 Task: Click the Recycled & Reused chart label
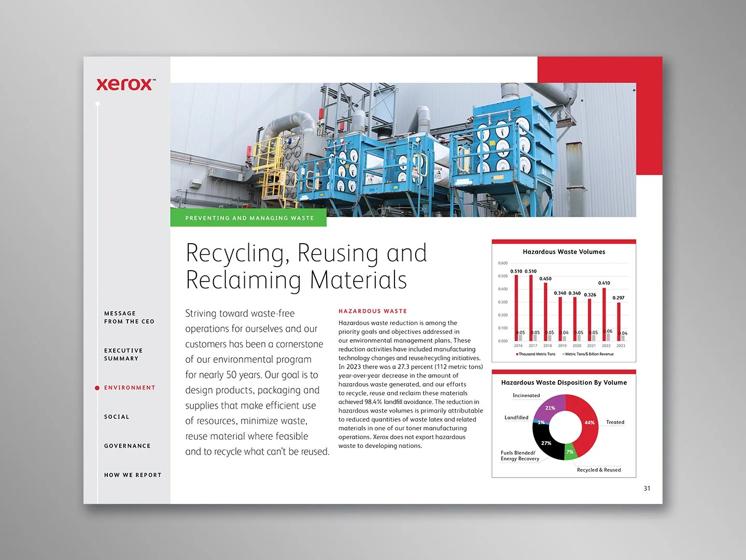click(x=599, y=470)
